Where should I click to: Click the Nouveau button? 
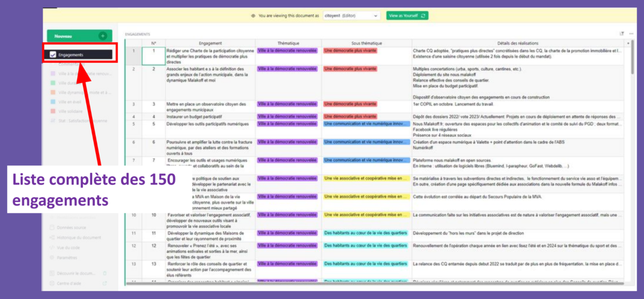80,36
